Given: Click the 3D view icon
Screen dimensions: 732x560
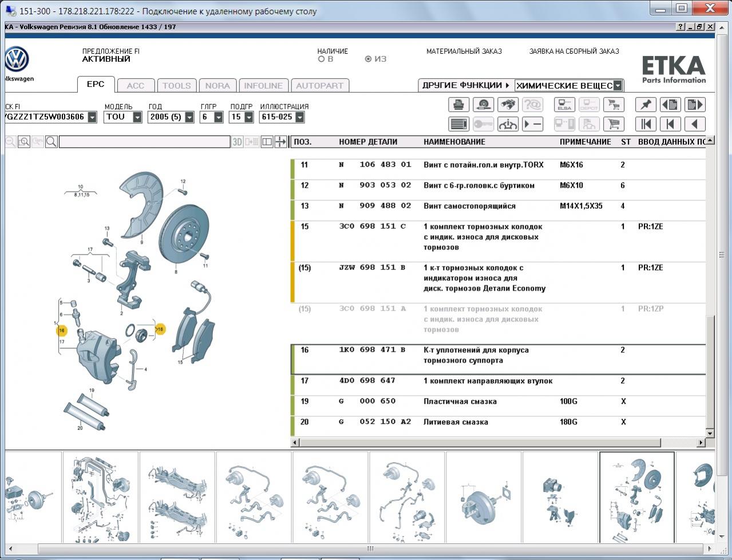Looking at the screenshot, I should point(238,142).
